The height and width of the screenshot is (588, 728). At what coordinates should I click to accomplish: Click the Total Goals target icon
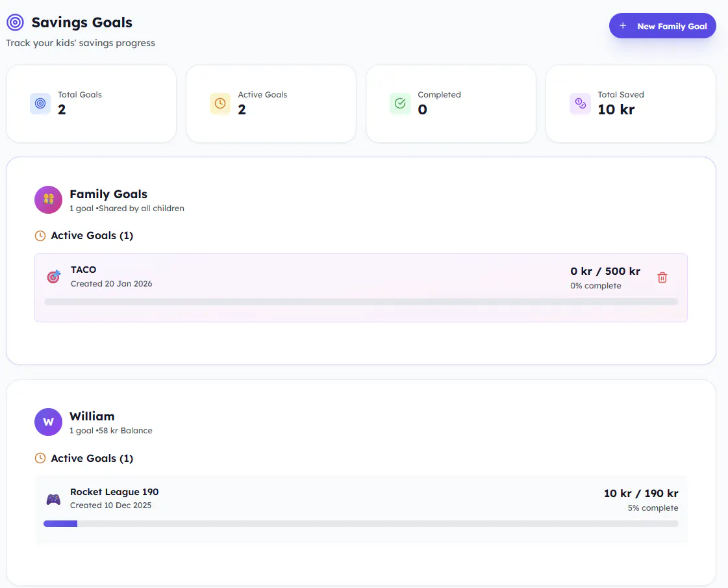coord(40,103)
